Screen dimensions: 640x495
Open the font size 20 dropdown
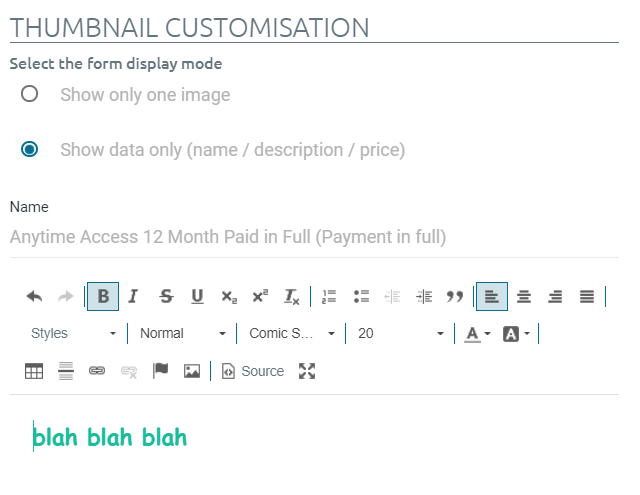[399, 333]
